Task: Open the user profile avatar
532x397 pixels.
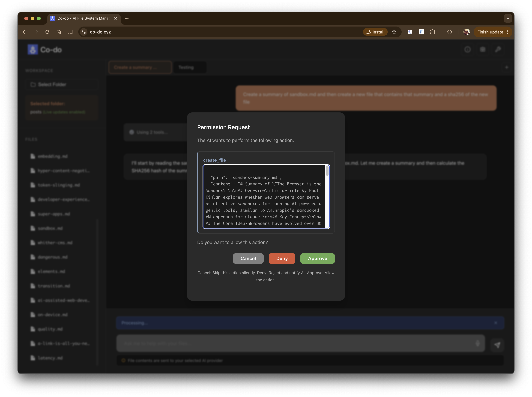Action: click(x=466, y=32)
